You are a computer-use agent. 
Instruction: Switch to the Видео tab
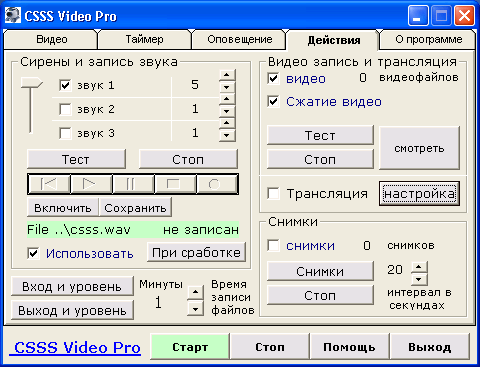click(x=51, y=39)
